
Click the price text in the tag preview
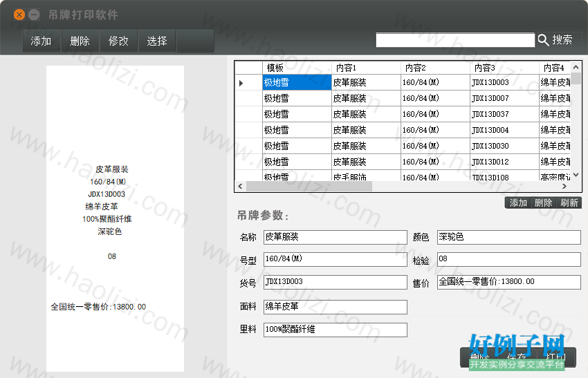tap(98, 307)
